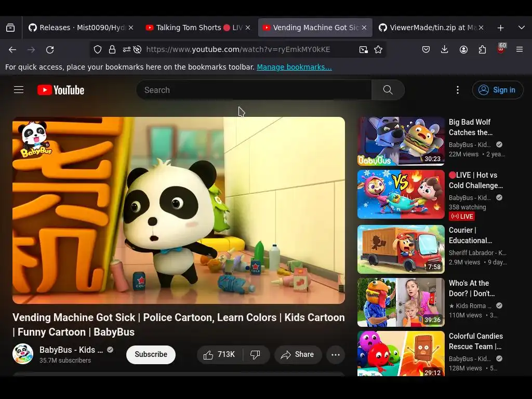
Task: Focus the YouTube search field
Action: 254,90
